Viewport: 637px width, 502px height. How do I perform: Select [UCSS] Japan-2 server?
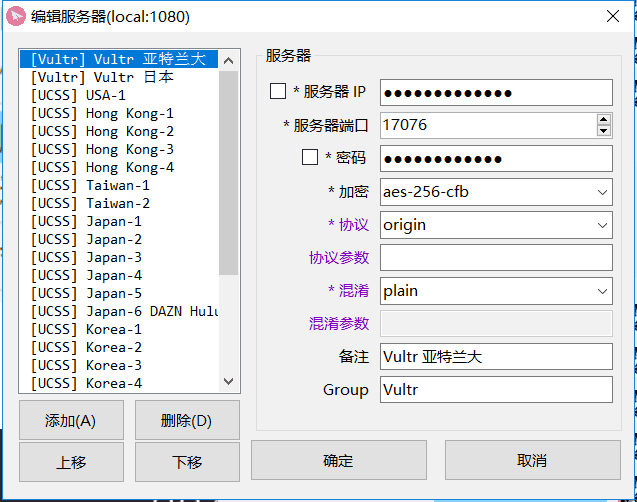[x=119, y=239]
